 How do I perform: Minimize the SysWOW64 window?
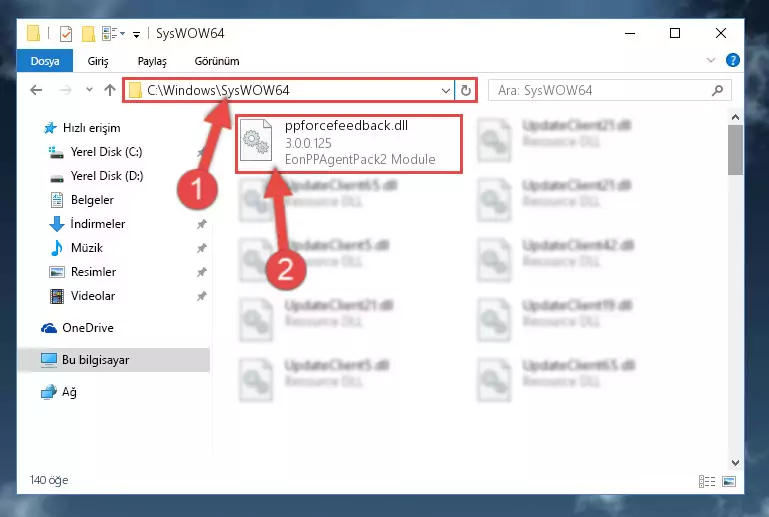[630, 33]
